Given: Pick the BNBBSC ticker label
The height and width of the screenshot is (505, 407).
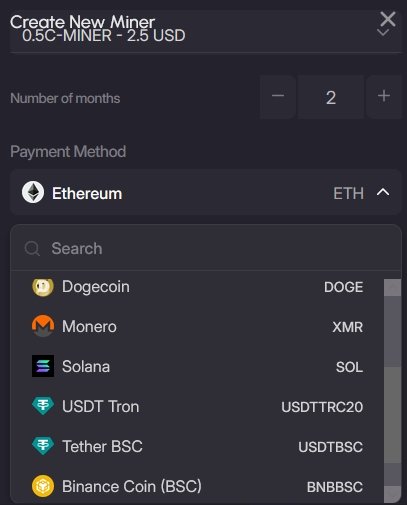Looking at the screenshot, I should tap(335, 487).
